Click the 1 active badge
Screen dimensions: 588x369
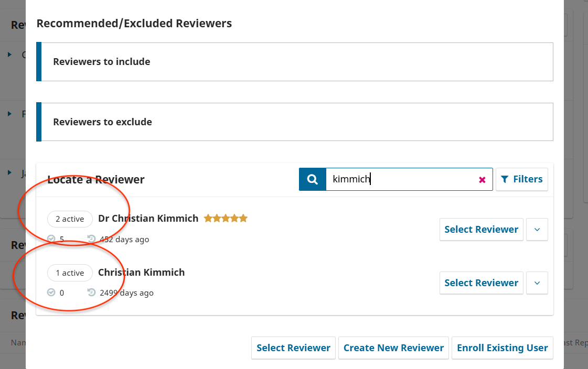tap(70, 273)
